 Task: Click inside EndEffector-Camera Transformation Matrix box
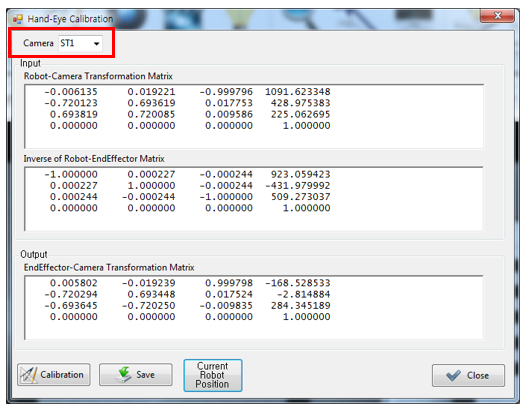(254, 308)
